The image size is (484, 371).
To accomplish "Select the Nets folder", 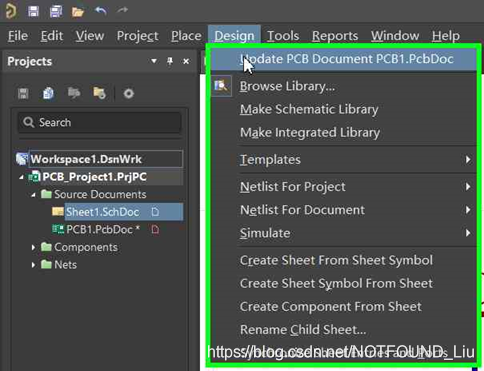I will coord(65,265).
